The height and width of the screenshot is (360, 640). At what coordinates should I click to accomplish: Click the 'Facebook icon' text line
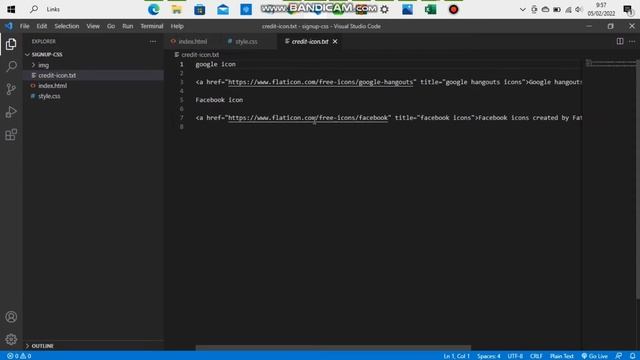pyautogui.click(x=219, y=100)
